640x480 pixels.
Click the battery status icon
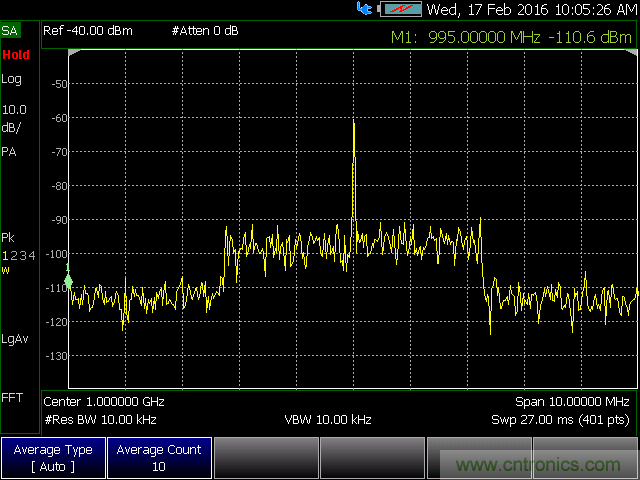click(399, 9)
